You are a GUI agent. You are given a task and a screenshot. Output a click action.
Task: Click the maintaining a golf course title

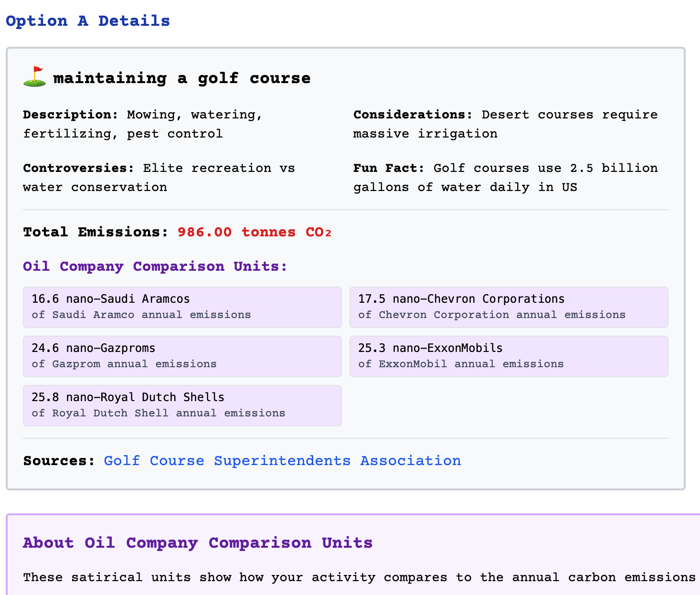click(x=182, y=78)
